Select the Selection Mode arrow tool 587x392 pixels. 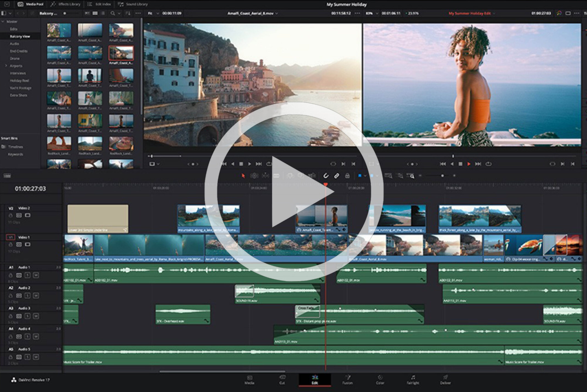[x=243, y=176]
